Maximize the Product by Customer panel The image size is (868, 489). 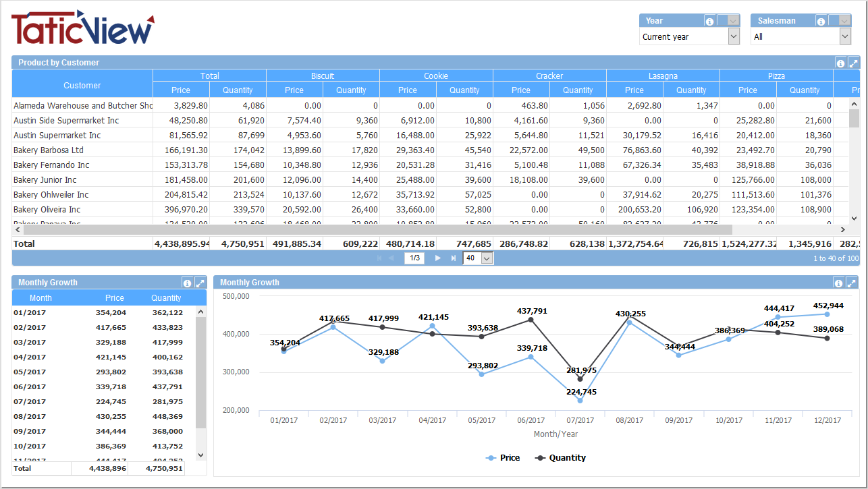coord(853,63)
